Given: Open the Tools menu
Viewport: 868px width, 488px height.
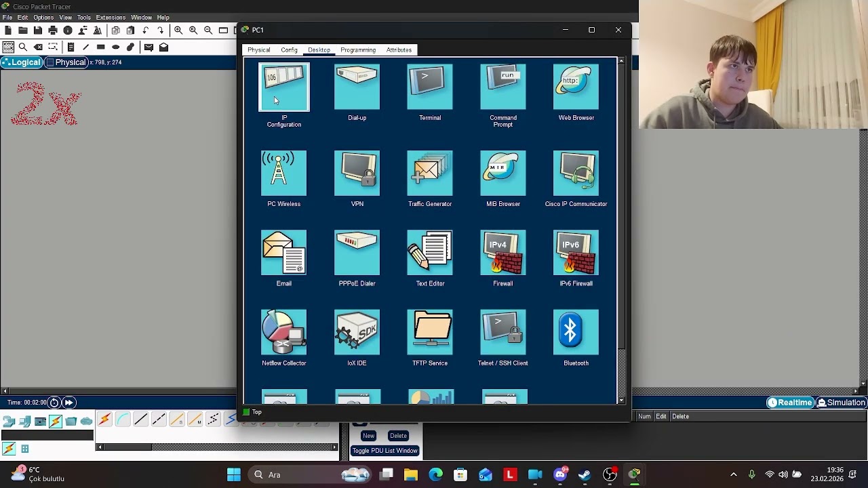Looking at the screenshot, I should (x=84, y=18).
